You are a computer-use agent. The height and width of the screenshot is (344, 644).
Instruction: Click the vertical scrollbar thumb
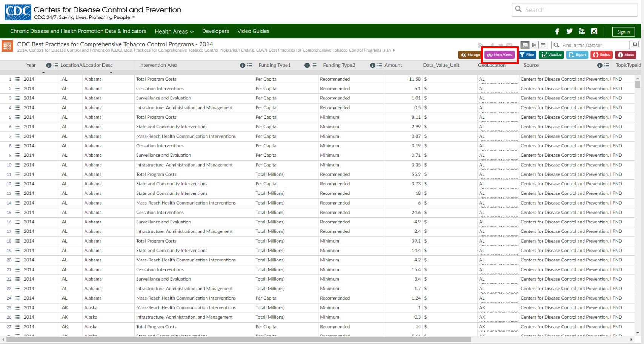(x=638, y=84)
